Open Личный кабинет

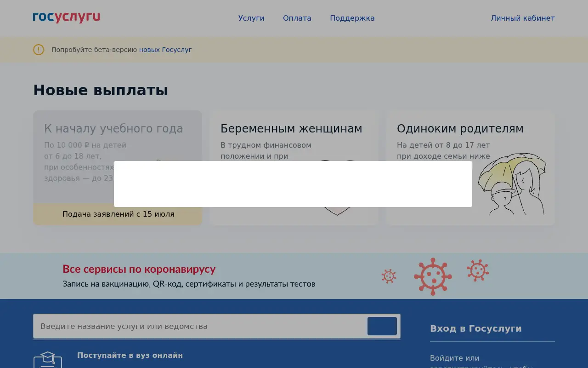(523, 18)
